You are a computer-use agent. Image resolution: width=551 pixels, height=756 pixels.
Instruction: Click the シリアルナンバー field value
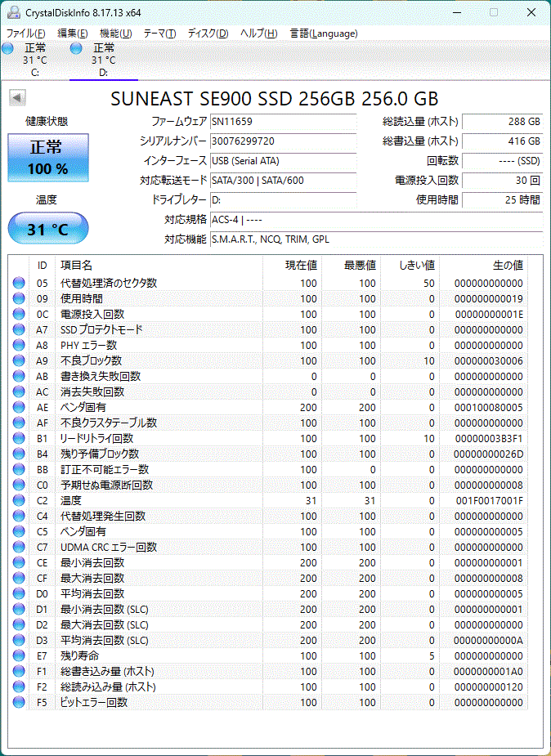pos(284,141)
